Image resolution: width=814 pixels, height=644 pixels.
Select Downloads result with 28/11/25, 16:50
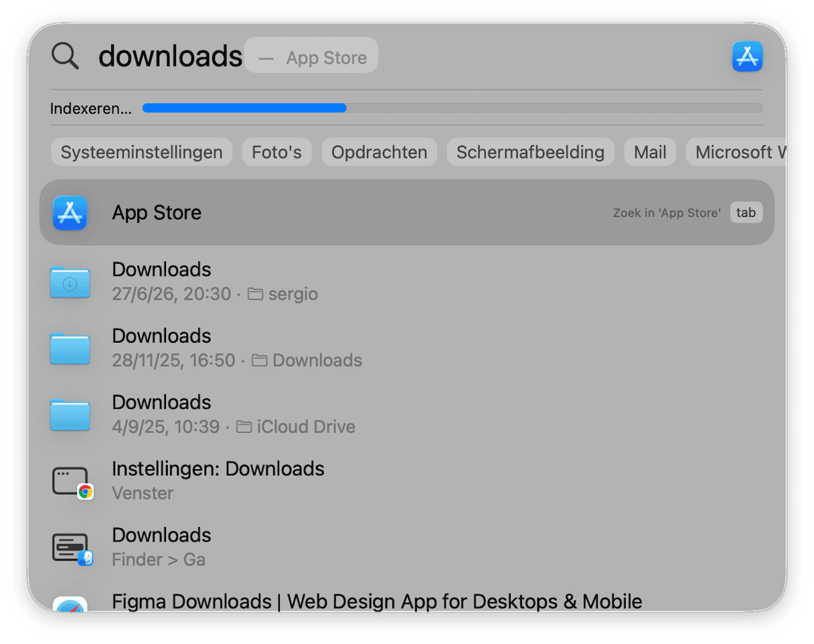click(407, 347)
